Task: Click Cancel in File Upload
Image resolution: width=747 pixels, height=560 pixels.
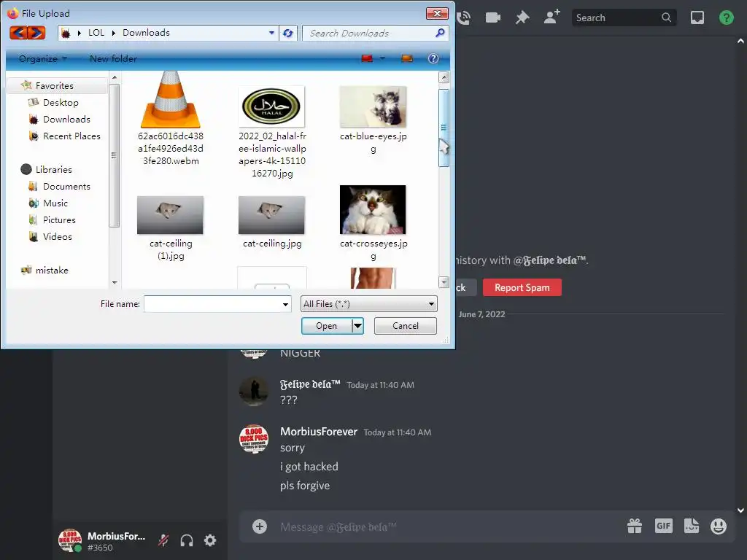Action: [x=406, y=326]
